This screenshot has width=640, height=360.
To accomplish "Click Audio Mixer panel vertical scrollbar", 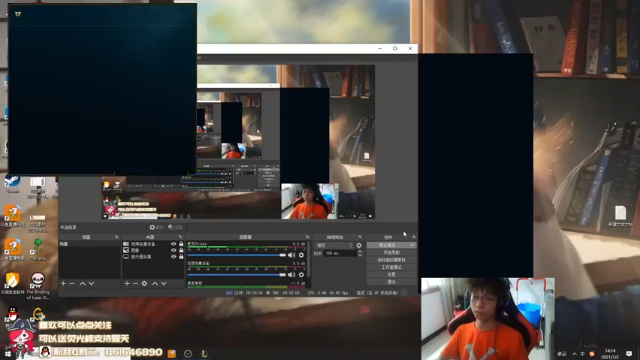I will pyautogui.click(x=309, y=259).
